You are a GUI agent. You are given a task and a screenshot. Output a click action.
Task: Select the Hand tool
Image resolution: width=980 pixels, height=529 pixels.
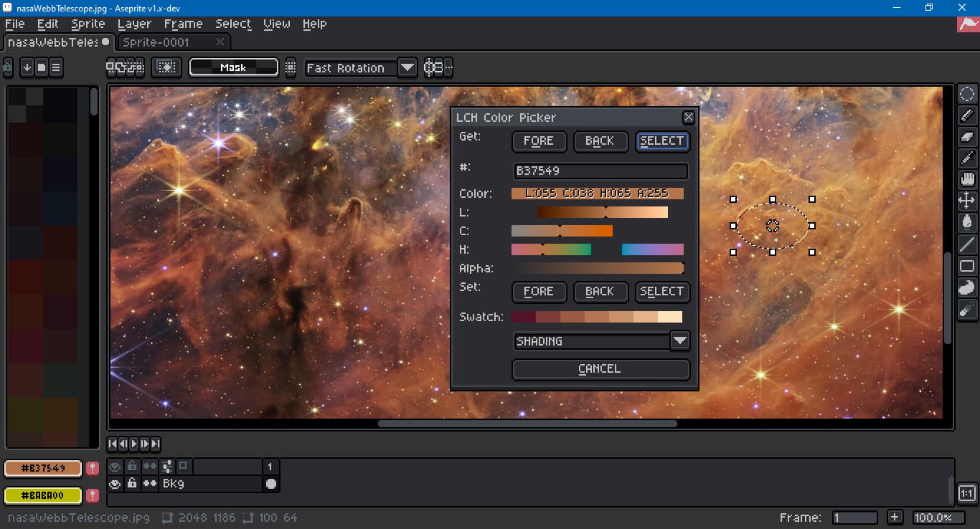967,179
